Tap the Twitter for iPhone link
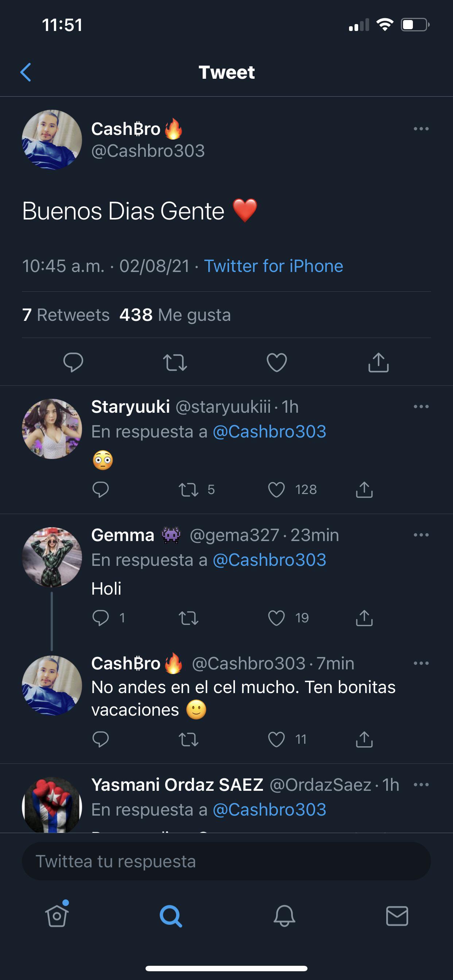Screen dimensions: 453x980 pyautogui.click(x=273, y=266)
